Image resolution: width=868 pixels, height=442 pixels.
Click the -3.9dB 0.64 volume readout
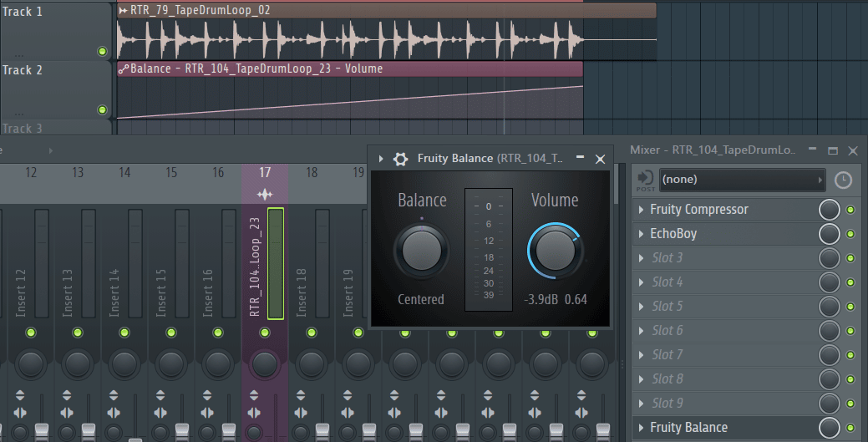556,300
